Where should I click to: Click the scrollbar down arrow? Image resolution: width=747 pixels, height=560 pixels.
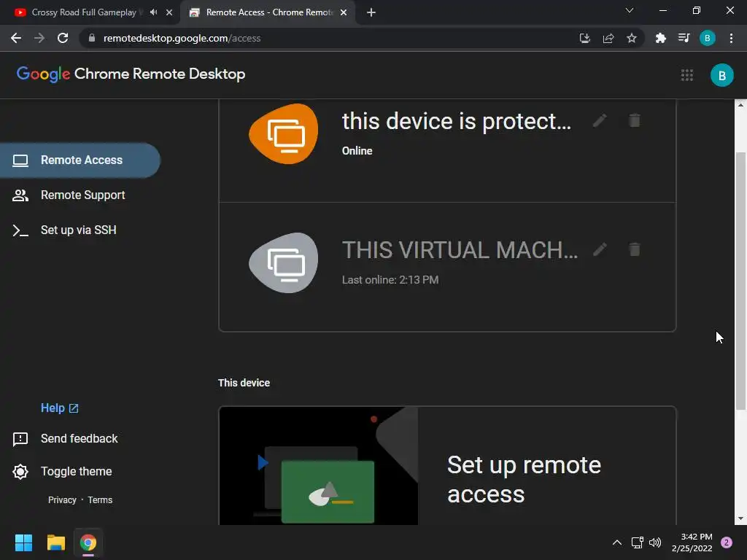point(740,518)
